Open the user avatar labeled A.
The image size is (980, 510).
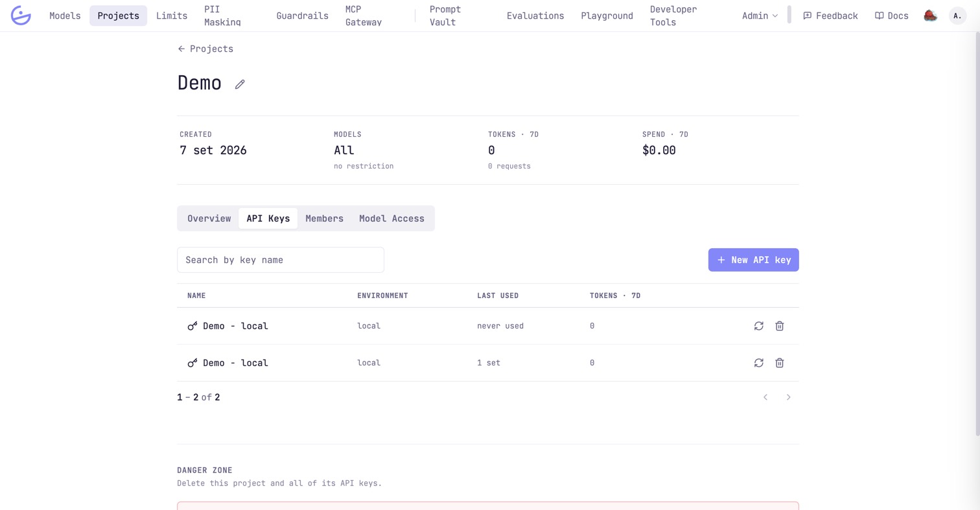click(957, 16)
